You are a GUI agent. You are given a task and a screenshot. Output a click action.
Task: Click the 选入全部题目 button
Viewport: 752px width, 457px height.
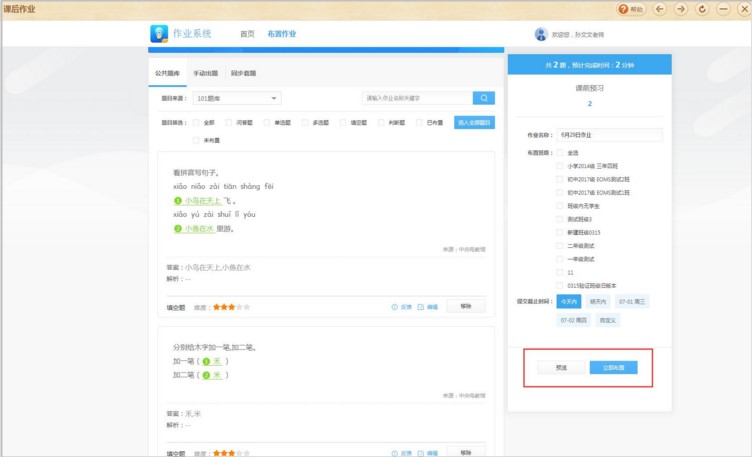[x=474, y=123]
